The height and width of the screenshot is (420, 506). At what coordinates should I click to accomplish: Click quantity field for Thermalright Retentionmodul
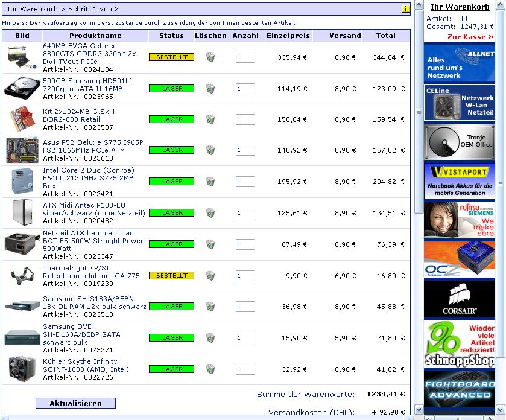pyautogui.click(x=245, y=276)
